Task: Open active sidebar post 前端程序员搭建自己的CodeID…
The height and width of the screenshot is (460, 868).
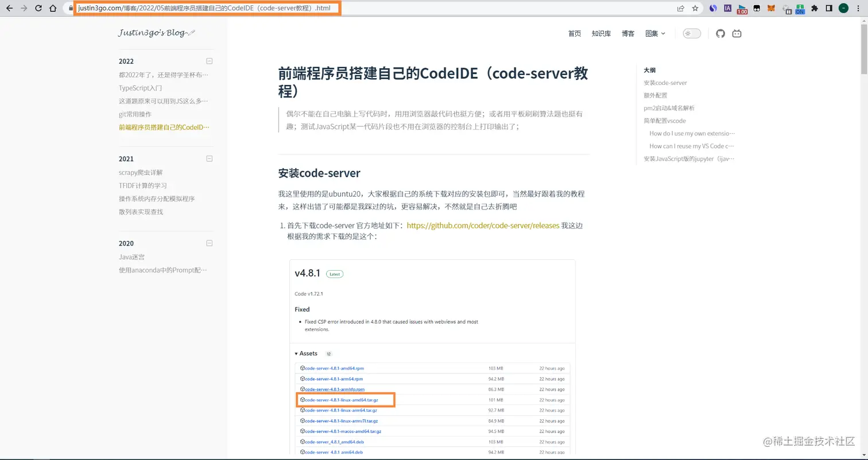Action: tap(164, 127)
